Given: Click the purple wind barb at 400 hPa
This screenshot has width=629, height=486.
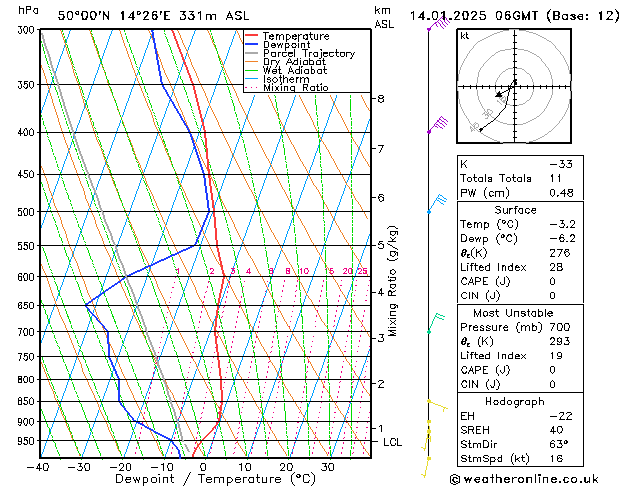Looking at the screenshot, I should coord(437,124).
